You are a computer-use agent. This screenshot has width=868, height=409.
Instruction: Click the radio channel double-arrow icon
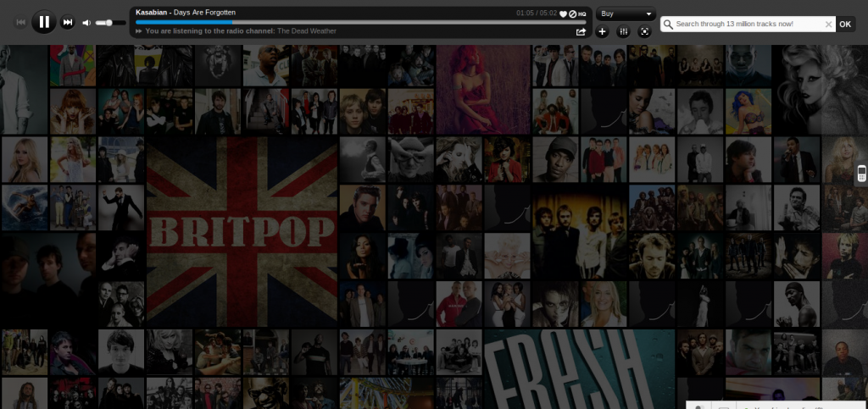[x=139, y=31]
